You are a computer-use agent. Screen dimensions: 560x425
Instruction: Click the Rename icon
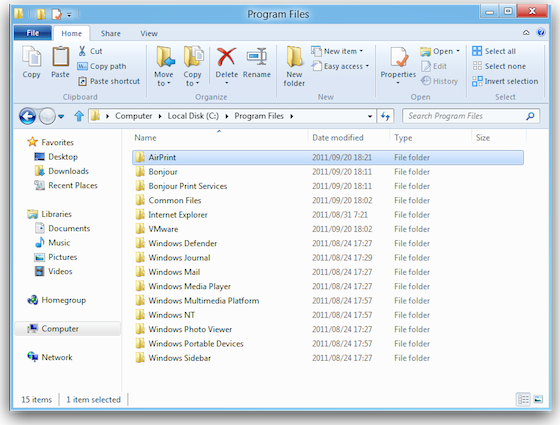[256, 57]
